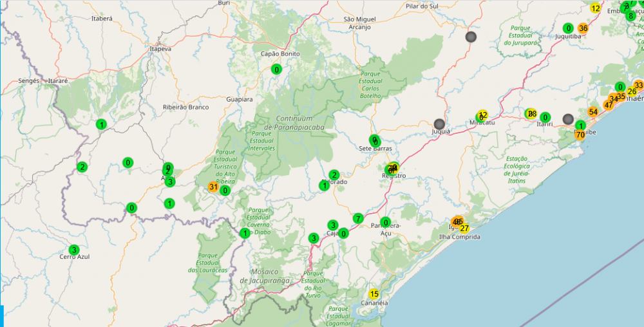Screen dimensions: 644x327
Task: Click the orange 36 marker near Juquitiba
Action: (x=583, y=28)
